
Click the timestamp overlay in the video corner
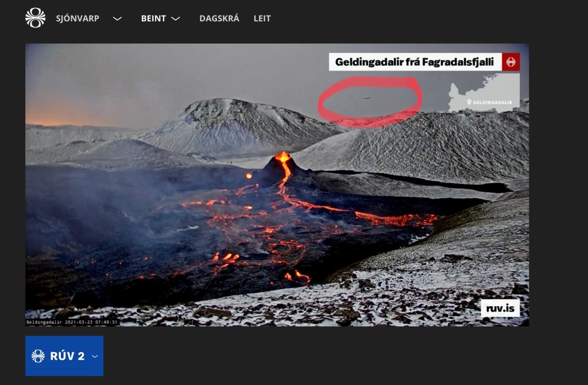coord(72,322)
